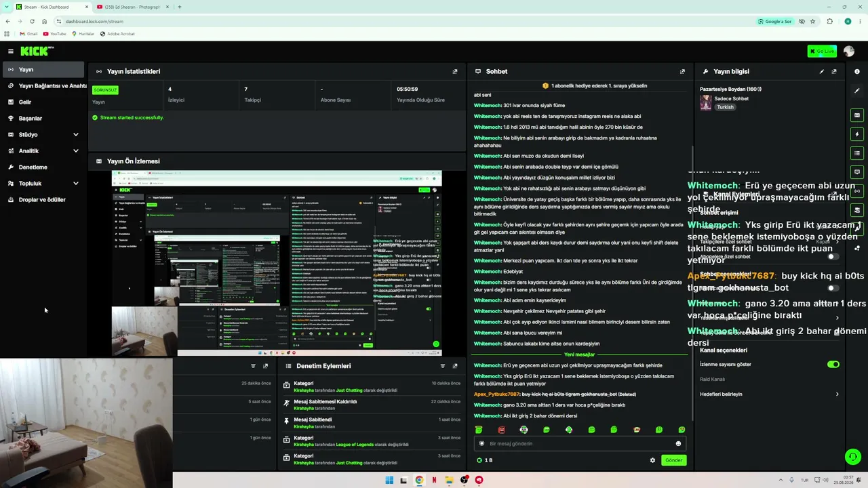The image size is (868, 488).
Task: Click the Sadece Sohbet category thumbnail
Action: click(x=705, y=102)
